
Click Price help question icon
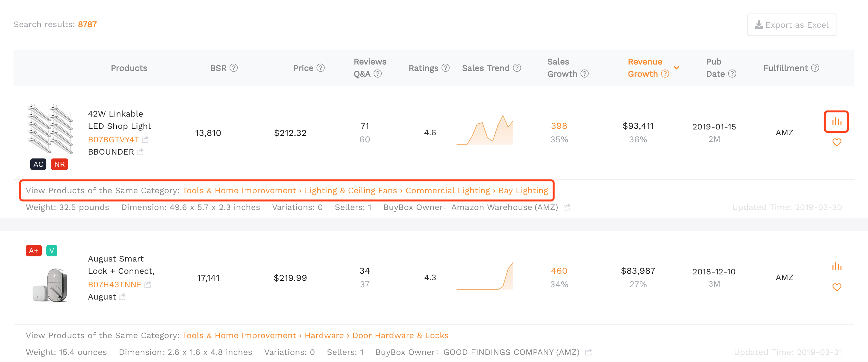tap(320, 68)
